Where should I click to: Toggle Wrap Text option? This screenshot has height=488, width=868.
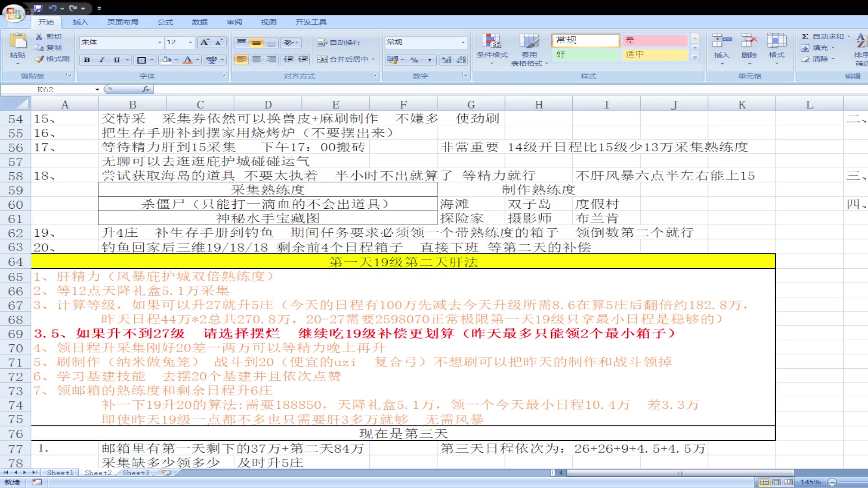[339, 42]
